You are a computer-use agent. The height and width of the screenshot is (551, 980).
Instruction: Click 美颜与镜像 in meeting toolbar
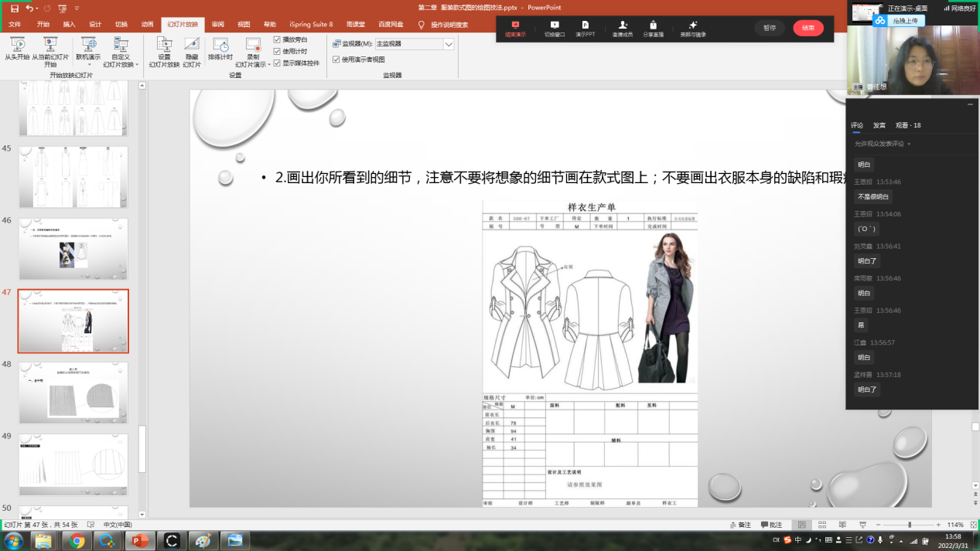[x=693, y=29]
